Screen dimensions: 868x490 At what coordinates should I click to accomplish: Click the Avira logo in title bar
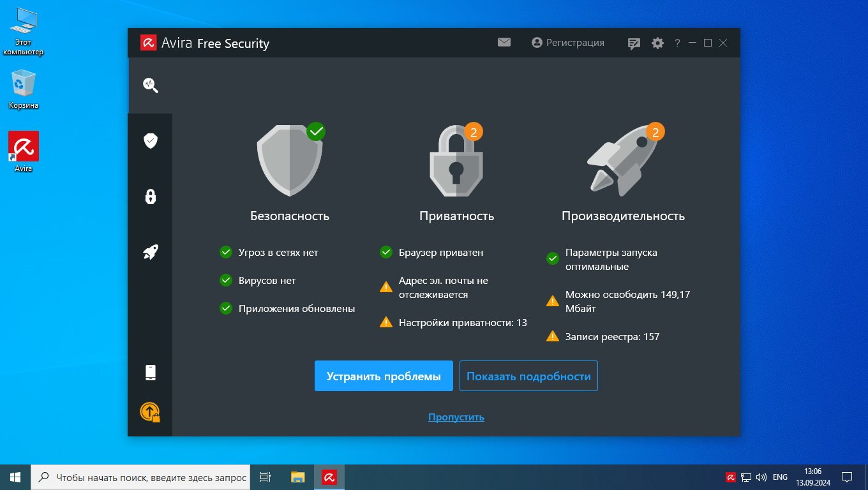point(149,43)
